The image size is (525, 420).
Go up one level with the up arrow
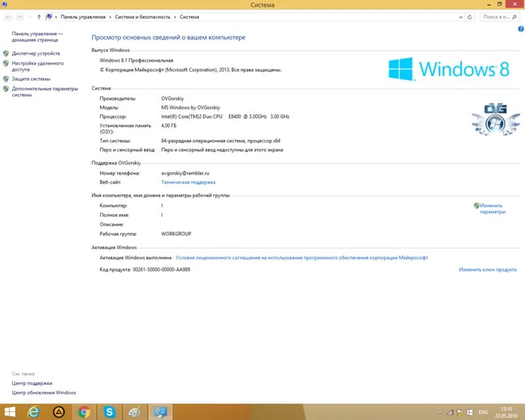point(39,17)
